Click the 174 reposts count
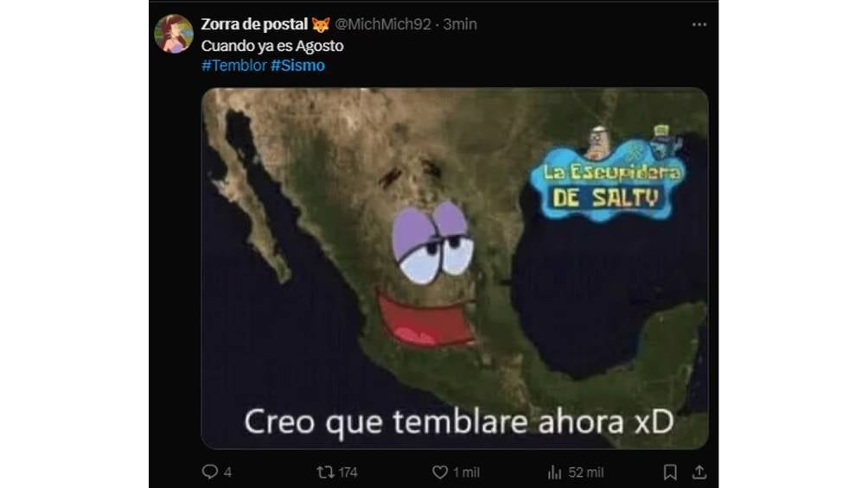868x488 pixels. [348, 472]
